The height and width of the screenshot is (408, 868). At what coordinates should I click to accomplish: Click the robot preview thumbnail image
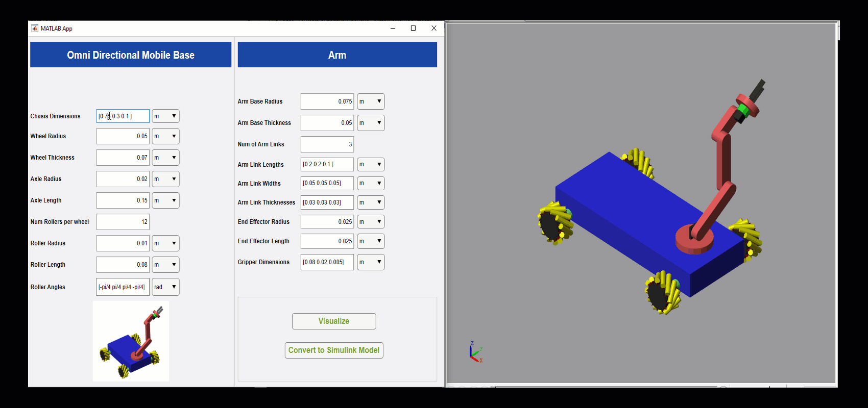[x=131, y=341]
